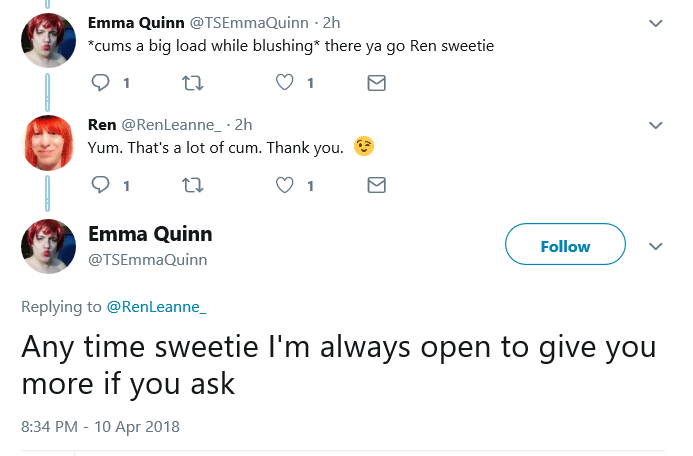Follow Emma Quinn
Screen dimensions: 693x456
(x=565, y=246)
